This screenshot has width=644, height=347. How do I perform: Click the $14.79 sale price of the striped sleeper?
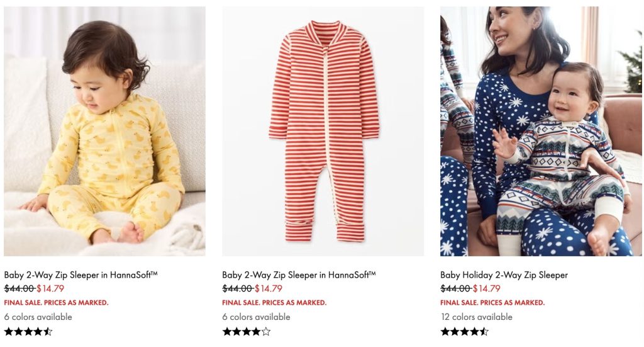pos(269,288)
